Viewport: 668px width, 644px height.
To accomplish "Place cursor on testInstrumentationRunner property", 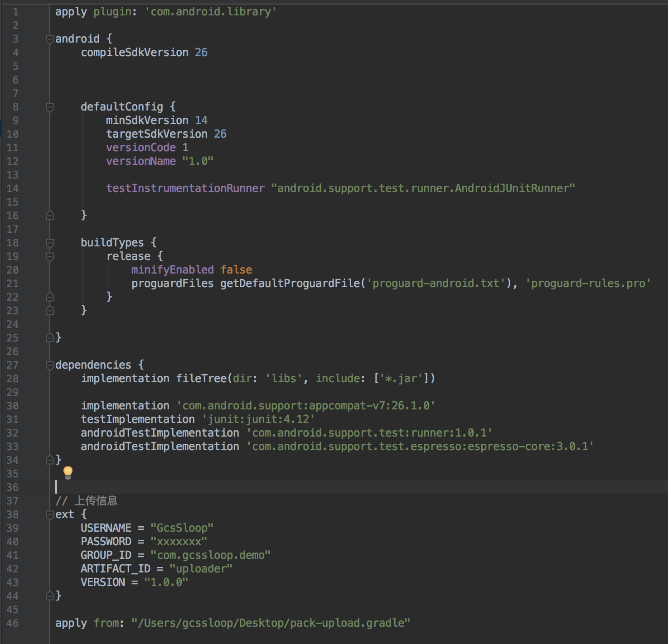I will (185, 188).
